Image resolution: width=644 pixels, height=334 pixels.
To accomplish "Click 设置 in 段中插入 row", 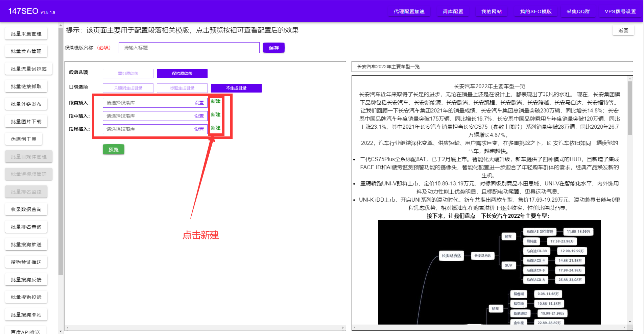I will [199, 116].
